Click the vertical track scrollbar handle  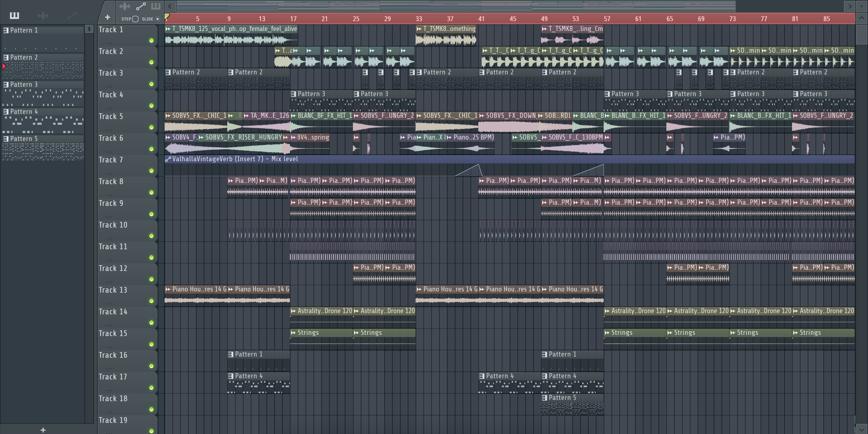point(861,35)
